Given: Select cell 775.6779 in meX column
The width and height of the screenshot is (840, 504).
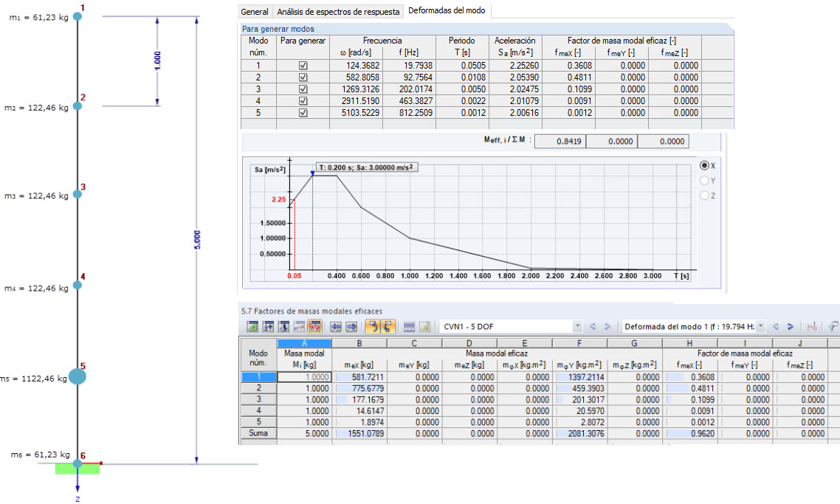Looking at the screenshot, I should click(x=359, y=388).
